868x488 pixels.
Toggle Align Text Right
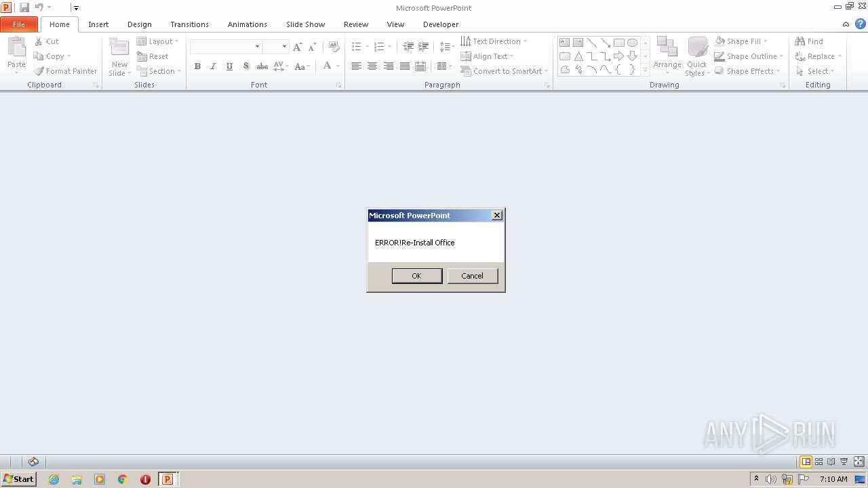pos(389,66)
